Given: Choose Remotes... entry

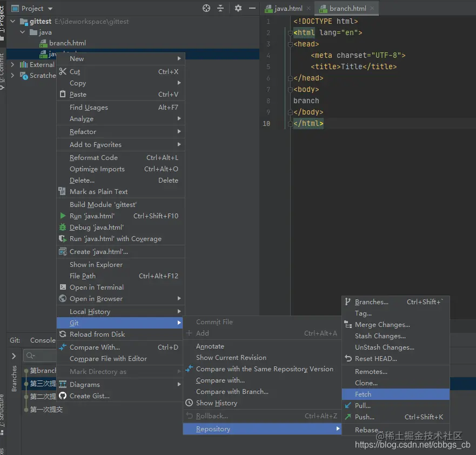Looking at the screenshot, I should pos(395,371).
